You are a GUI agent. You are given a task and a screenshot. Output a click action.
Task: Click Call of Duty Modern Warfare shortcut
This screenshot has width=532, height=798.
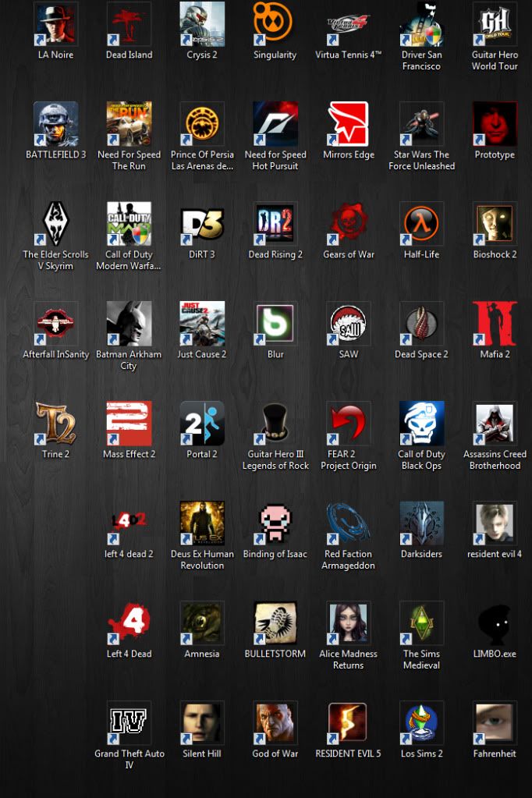click(x=129, y=223)
